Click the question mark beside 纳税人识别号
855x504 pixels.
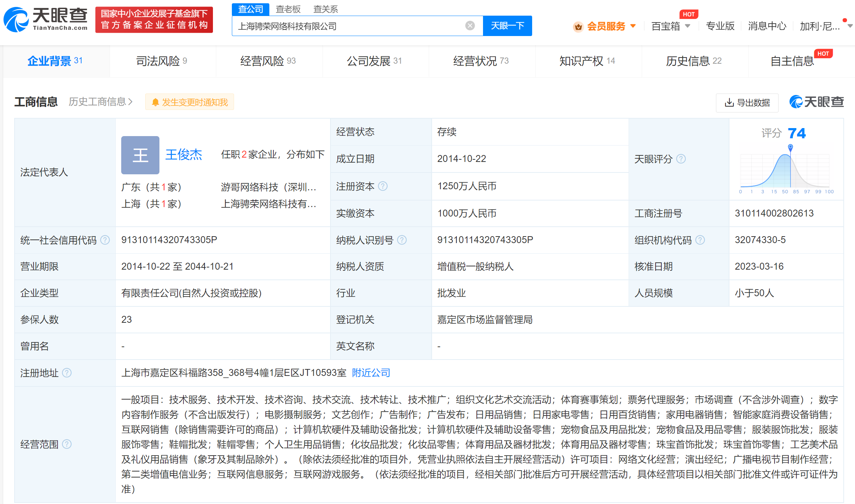pos(402,240)
